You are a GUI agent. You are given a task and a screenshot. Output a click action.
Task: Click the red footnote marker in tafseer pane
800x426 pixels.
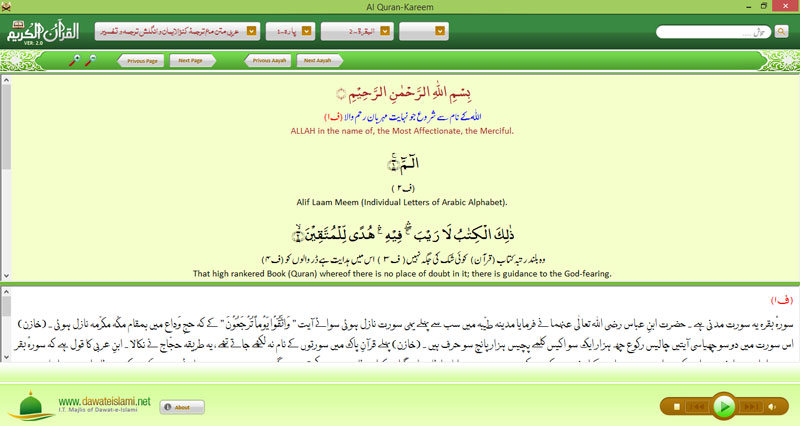[782, 300]
